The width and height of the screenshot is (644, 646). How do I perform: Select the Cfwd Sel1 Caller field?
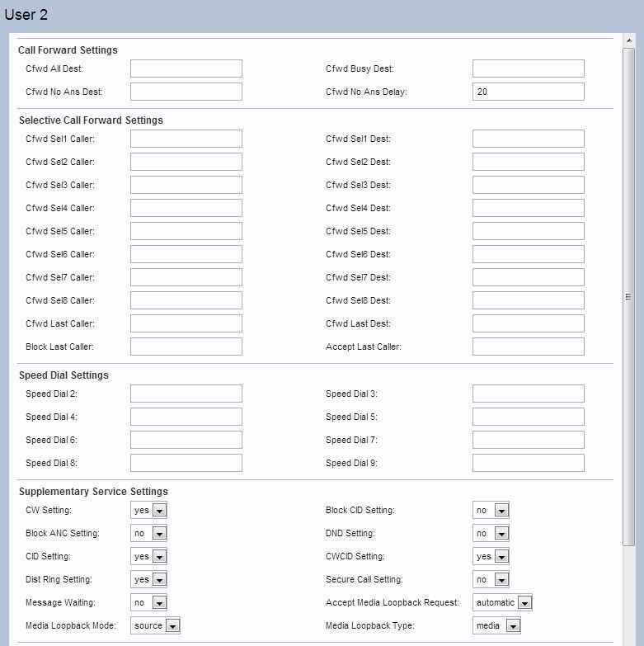click(x=186, y=139)
